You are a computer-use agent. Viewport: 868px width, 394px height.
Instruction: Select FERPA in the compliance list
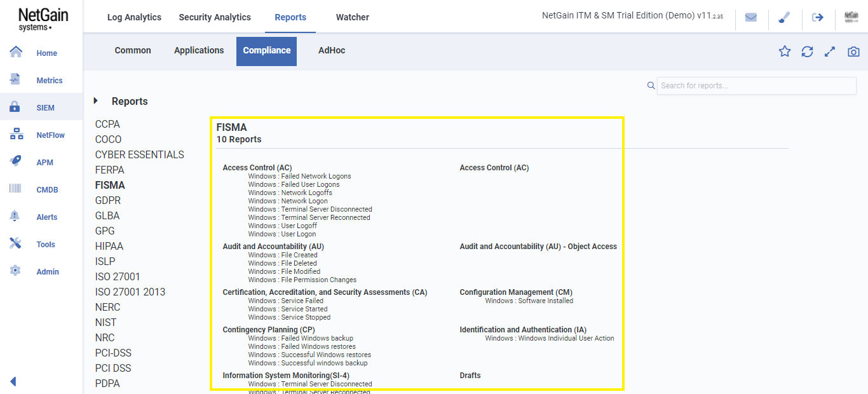point(110,170)
